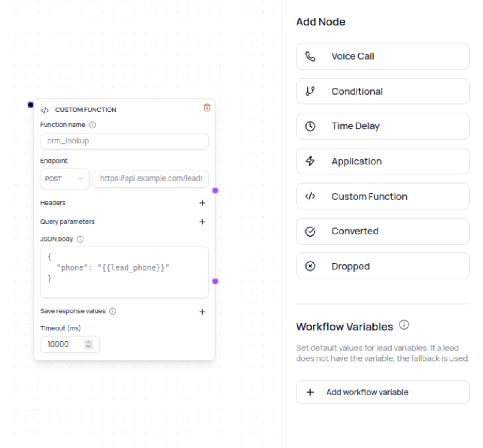Click plus icon on Add workflow variable
The height and width of the screenshot is (448, 483).
point(310,392)
